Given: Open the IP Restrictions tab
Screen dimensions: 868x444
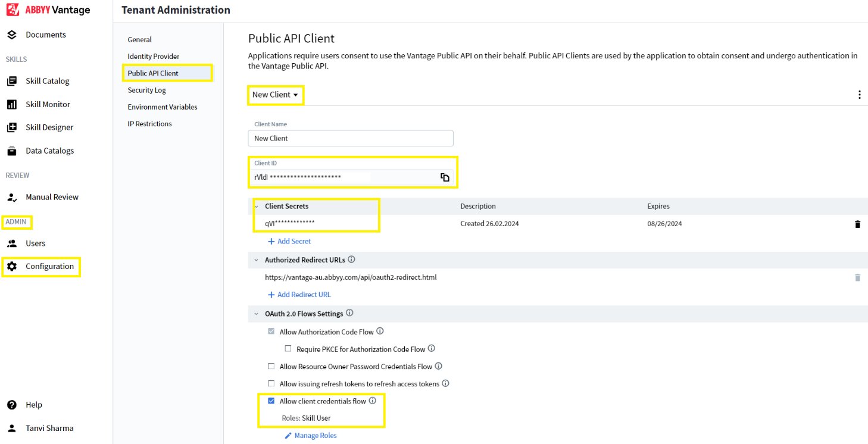Looking at the screenshot, I should click(x=150, y=124).
